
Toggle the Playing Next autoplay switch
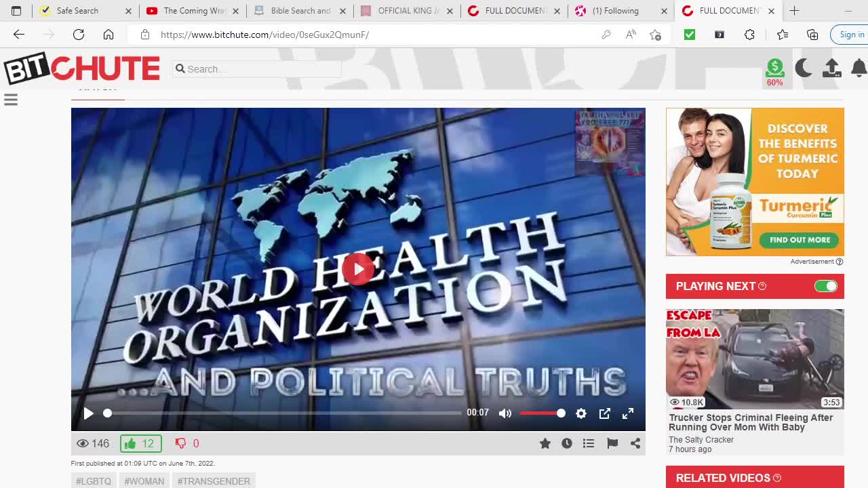tap(826, 286)
